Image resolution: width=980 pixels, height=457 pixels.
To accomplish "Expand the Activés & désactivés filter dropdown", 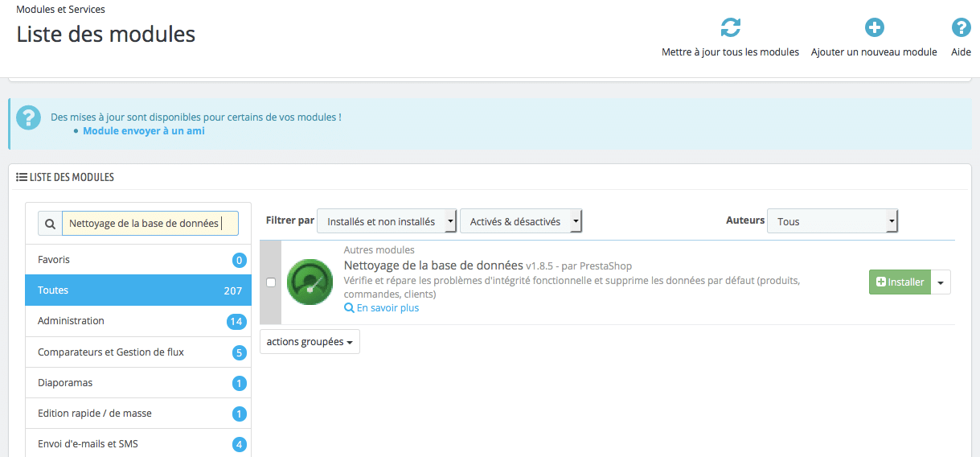I will pyautogui.click(x=520, y=221).
